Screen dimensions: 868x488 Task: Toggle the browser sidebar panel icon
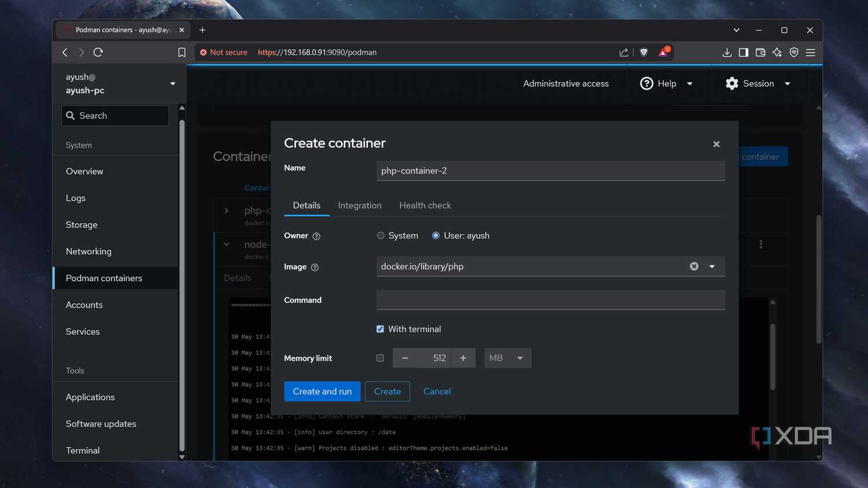pyautogui.click(x=744, y=53)
